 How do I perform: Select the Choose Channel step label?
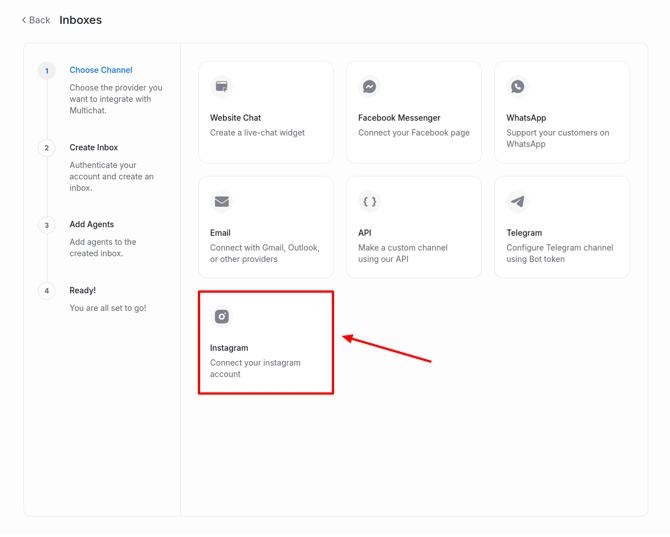101,70
